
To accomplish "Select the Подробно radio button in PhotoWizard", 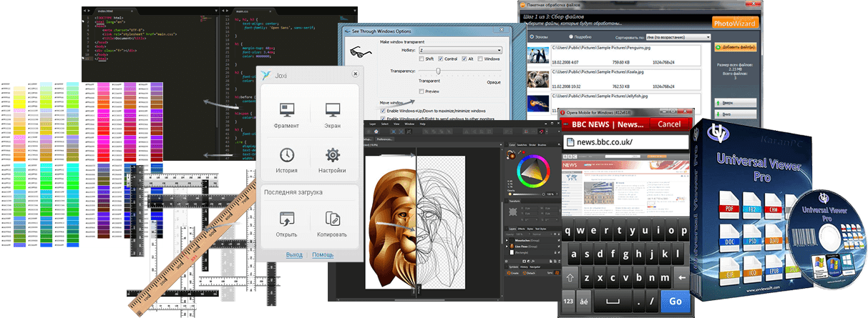I will pos(571,36).
